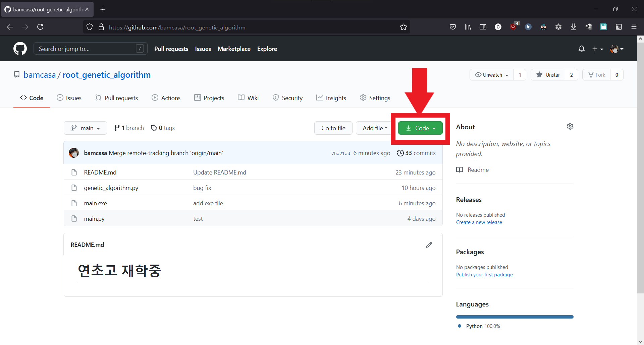Open the Actions tab
644x345 pixels.
click(x=166, y=98)
